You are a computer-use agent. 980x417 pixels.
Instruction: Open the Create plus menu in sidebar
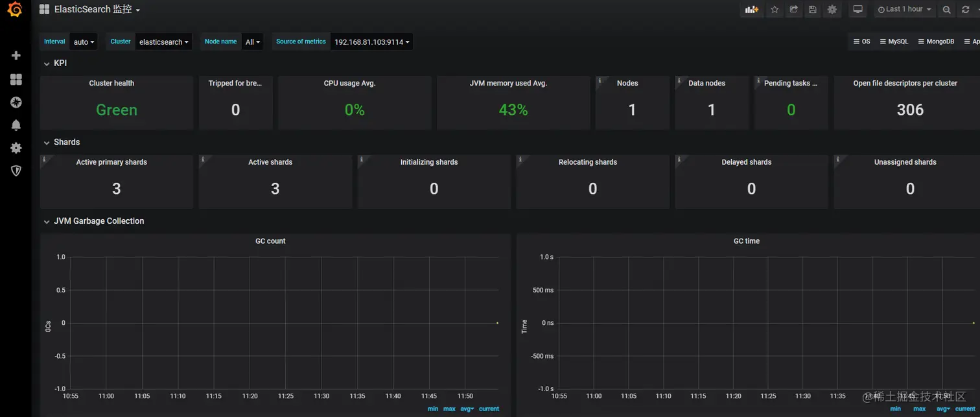16,56
